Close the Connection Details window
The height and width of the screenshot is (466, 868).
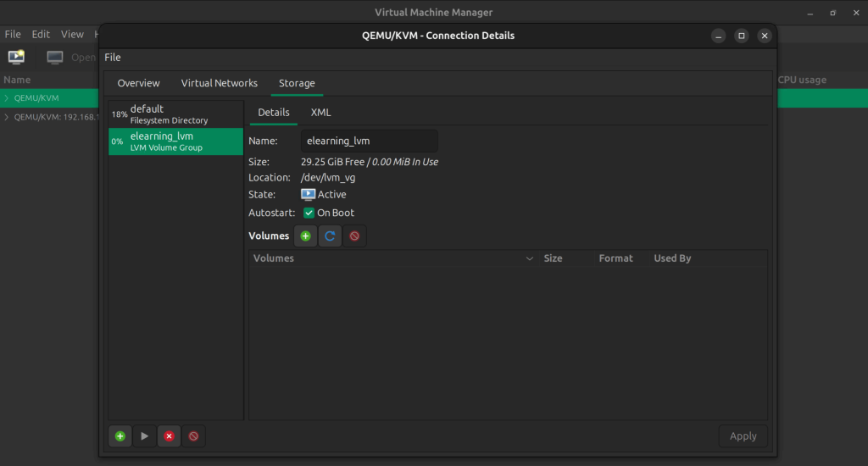click(765, 36)
